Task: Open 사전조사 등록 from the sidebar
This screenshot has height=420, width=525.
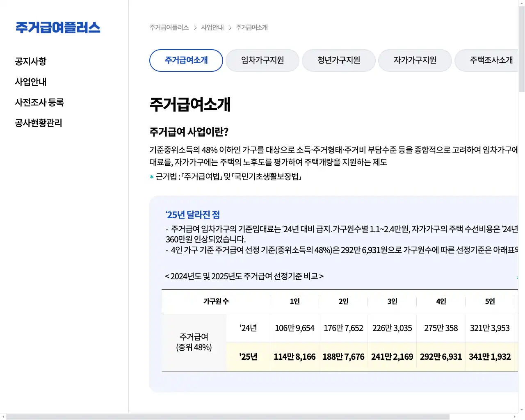Action: (39, 103)
